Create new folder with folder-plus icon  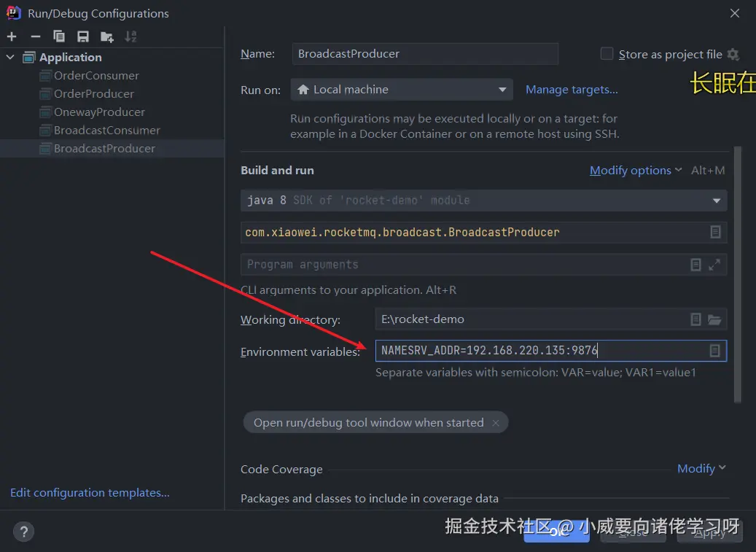(106, 36)
